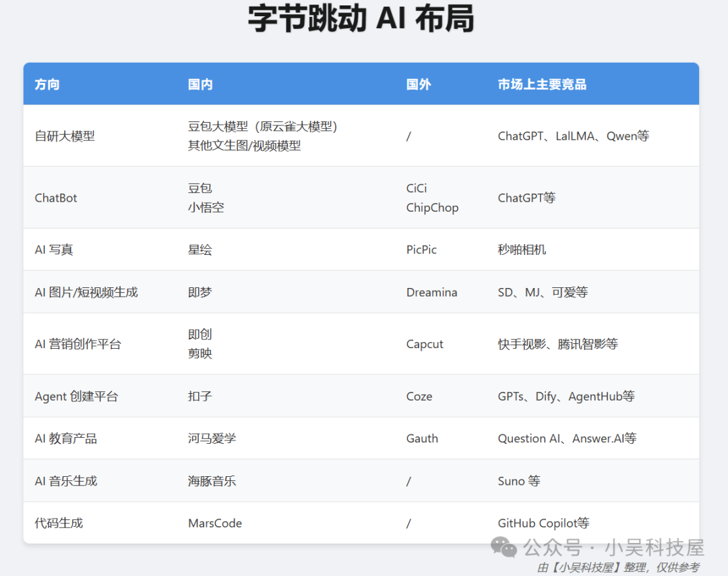728x576 pixels.
Task: Click 快手视影、腾讯智影等 cell
Action: [557, 344]
